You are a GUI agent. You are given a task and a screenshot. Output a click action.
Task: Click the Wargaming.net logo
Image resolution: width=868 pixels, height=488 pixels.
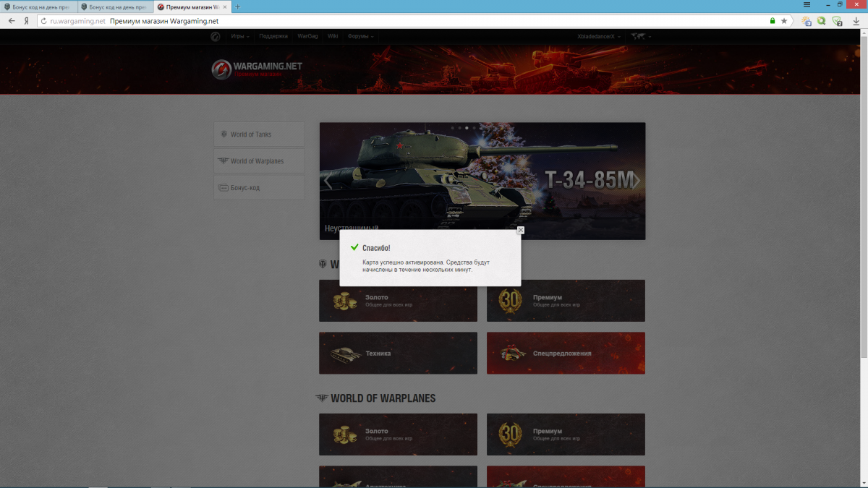click(257, 69)
